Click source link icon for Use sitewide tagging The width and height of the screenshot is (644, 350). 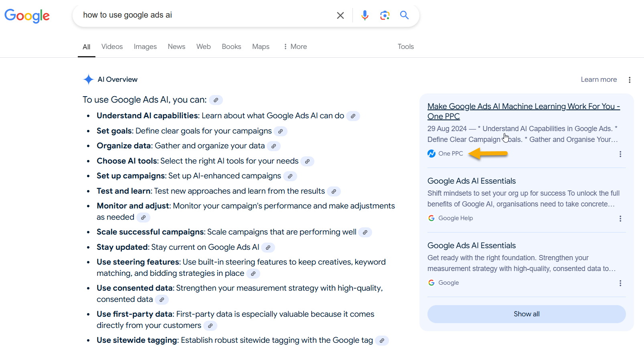(x=382, y=340)
